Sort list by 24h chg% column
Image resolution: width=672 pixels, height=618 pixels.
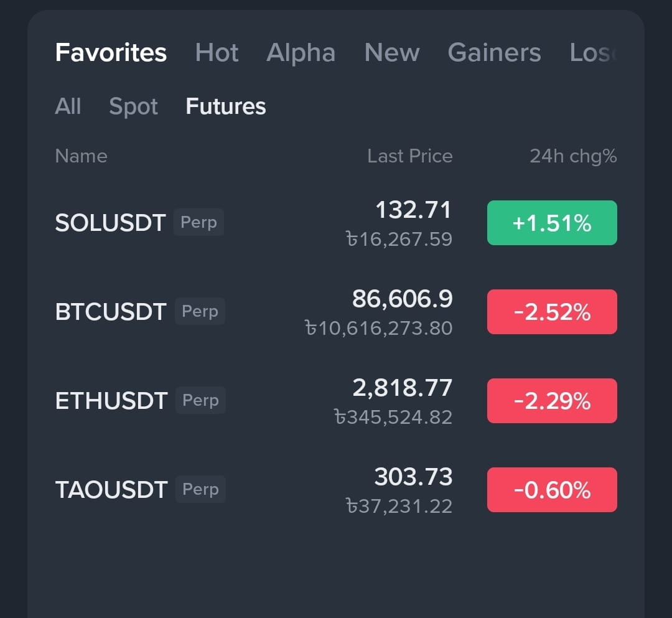click(x=574, y=156)
